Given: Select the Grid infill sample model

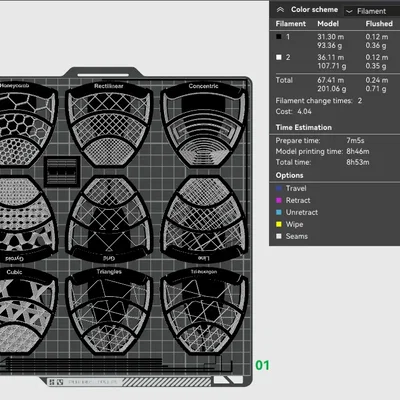Looking at the screenshot, I should coord(109,219).
